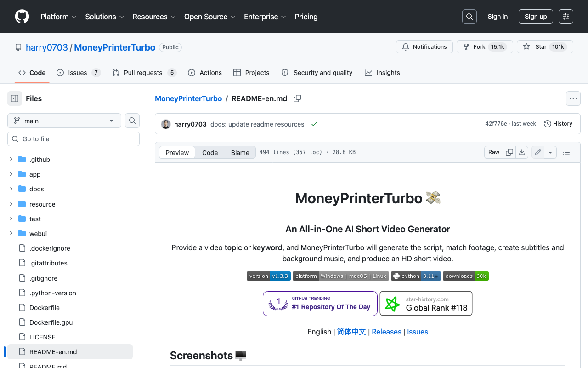Open the Dockerfile.gpu file
Image resolution: width=588 pixels, height=368 pixels.
click(51, 322)
